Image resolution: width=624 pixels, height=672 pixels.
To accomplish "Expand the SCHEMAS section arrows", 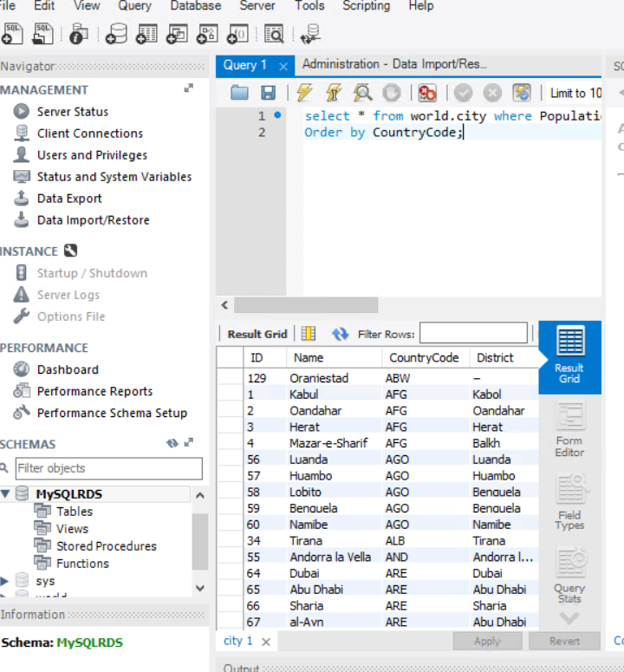I will 188,442.
